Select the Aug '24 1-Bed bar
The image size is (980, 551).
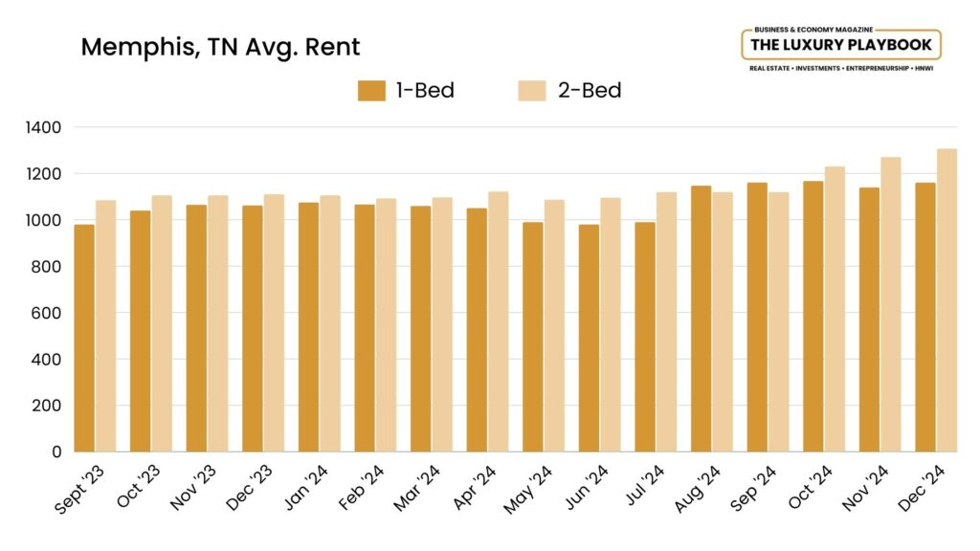pyautogui.click(x=702, y=319)
